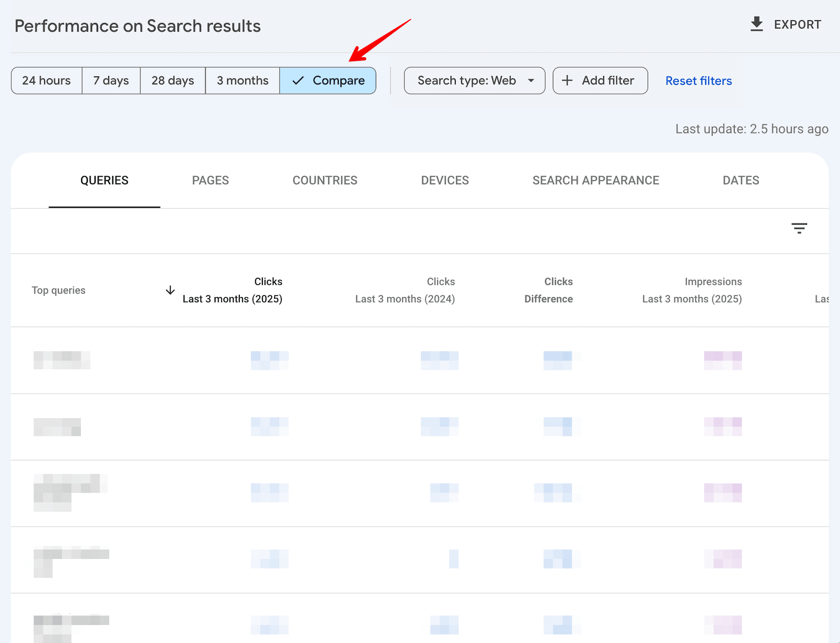Switch to the Pages tab
This screenshot has height=643, width=840.
tap(210, 180)
